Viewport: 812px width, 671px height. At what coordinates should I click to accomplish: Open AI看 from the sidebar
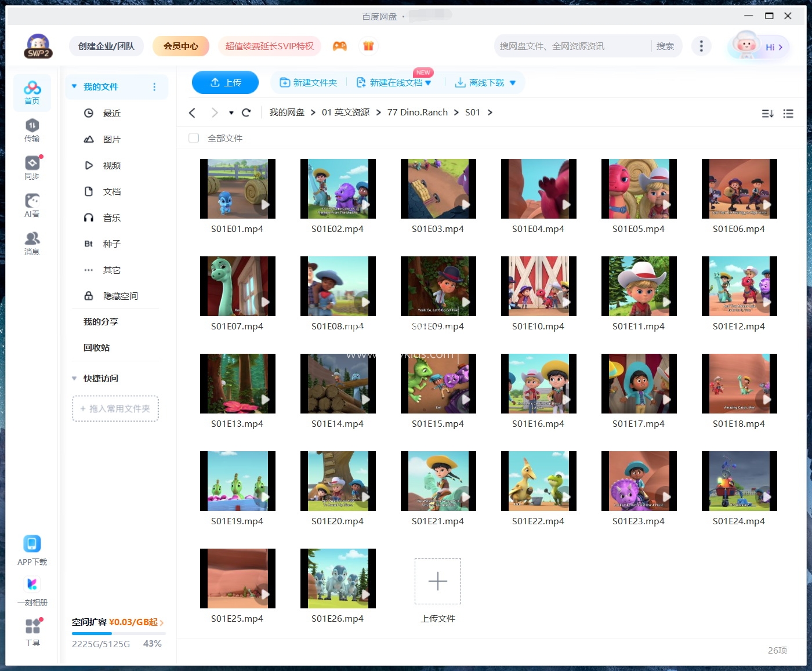(x=32, y=204)
